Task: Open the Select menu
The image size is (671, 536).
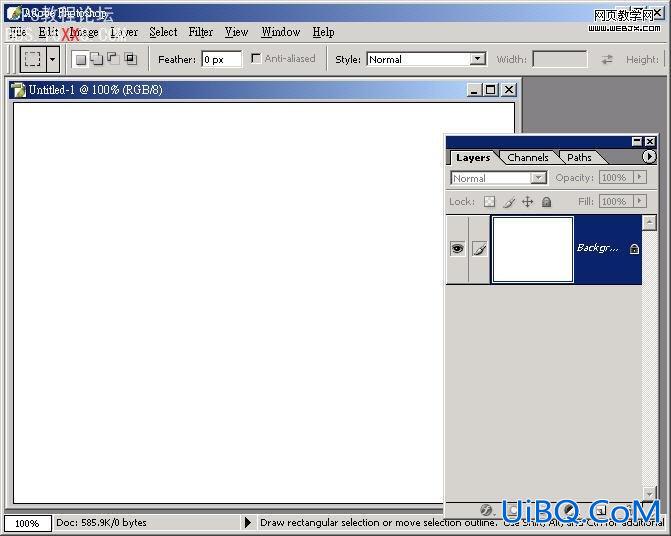Action: click(163, 32)
